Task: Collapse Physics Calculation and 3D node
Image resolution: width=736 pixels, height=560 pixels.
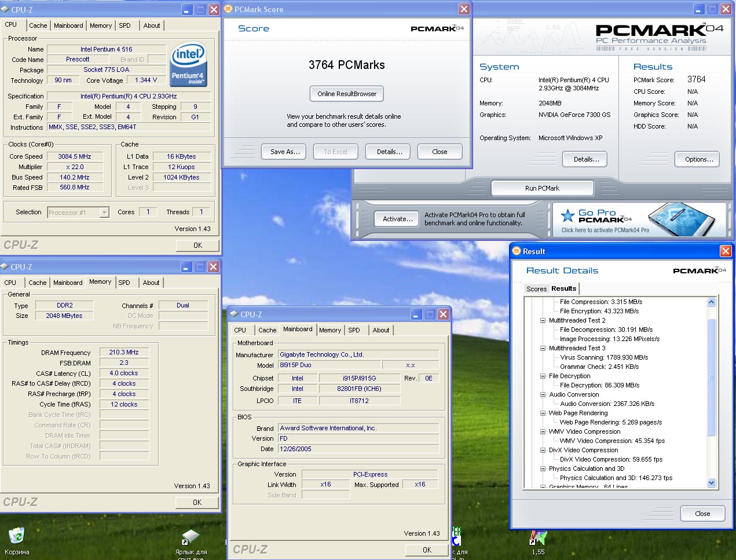Action: pos(543,469)
